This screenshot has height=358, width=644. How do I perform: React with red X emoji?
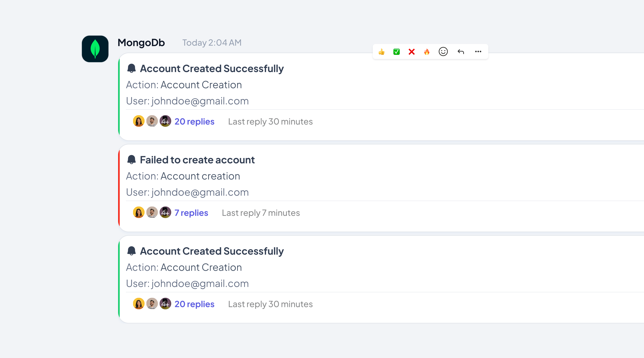coord(411,52)
